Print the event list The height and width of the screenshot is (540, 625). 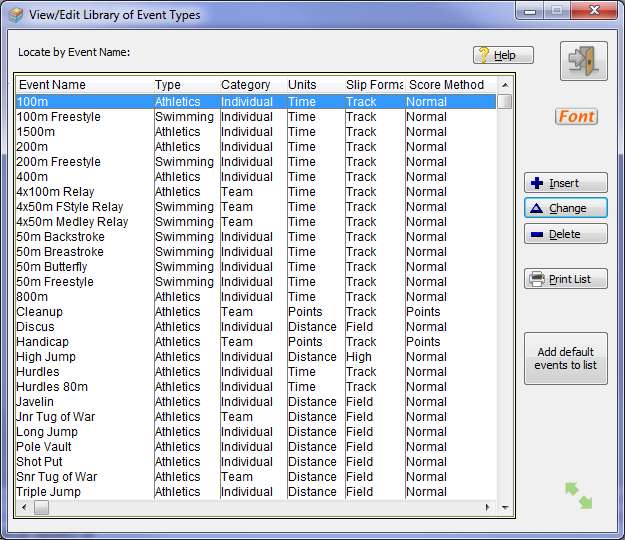click(565, 279)
